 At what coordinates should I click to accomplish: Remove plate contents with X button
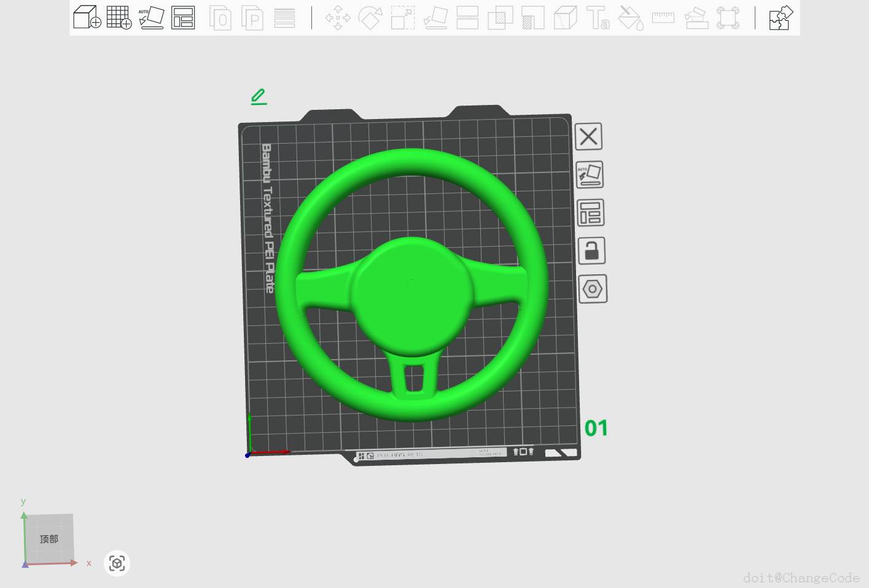588,136
